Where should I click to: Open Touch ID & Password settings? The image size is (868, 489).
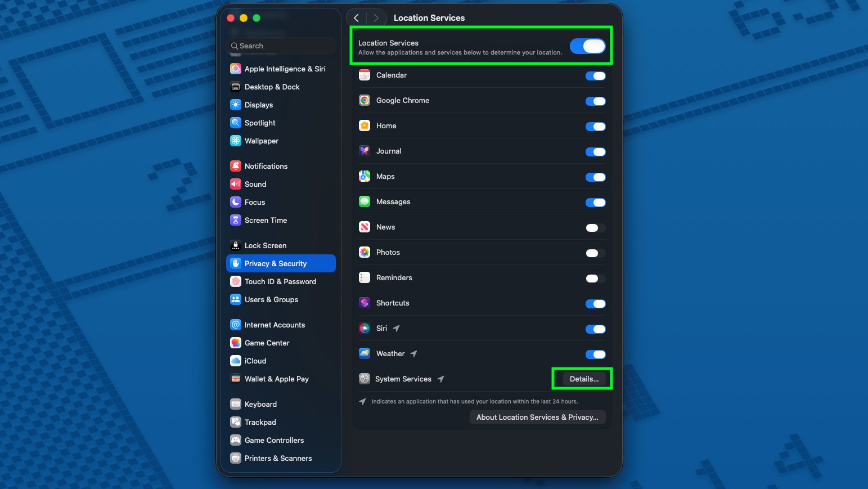(281, 281)
